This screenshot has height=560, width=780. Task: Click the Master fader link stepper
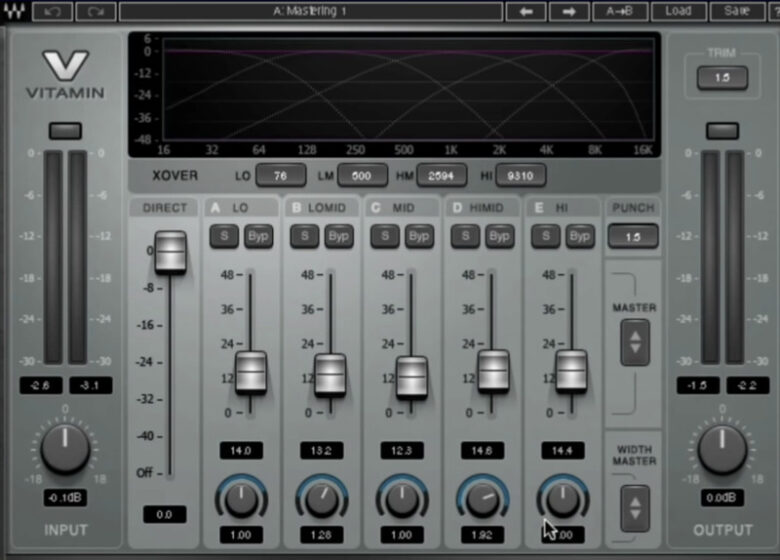[635, 343]
